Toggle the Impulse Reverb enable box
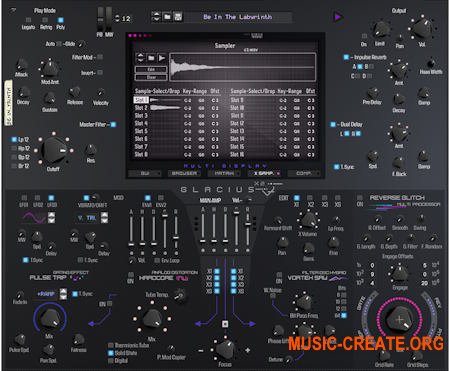The image size is (450, 371). pos(346,57)
